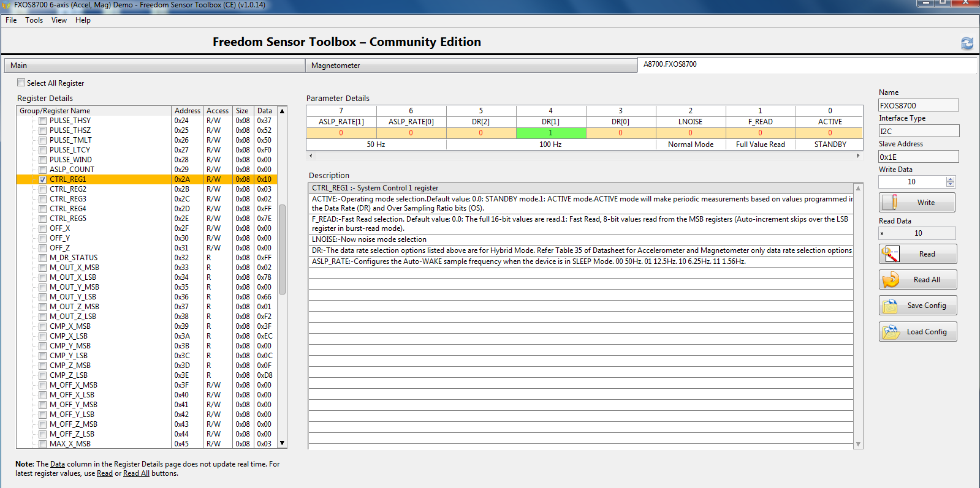Click the Read button label
This screenshot has width=980, height=488.
(927, 254)
